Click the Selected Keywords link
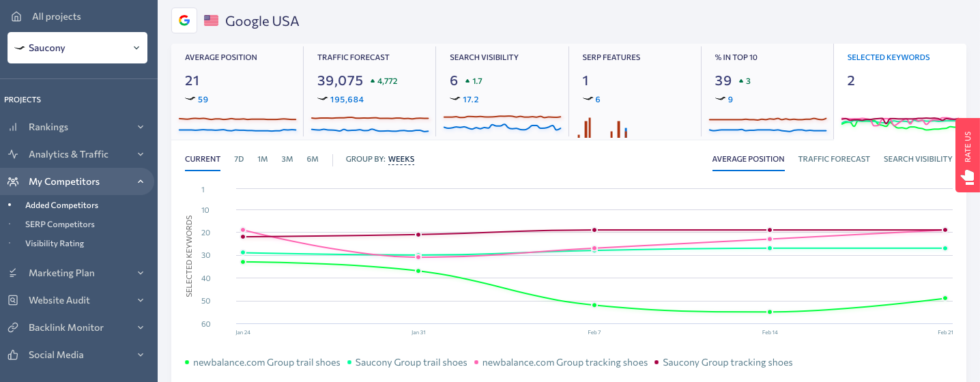 [889, 57]
